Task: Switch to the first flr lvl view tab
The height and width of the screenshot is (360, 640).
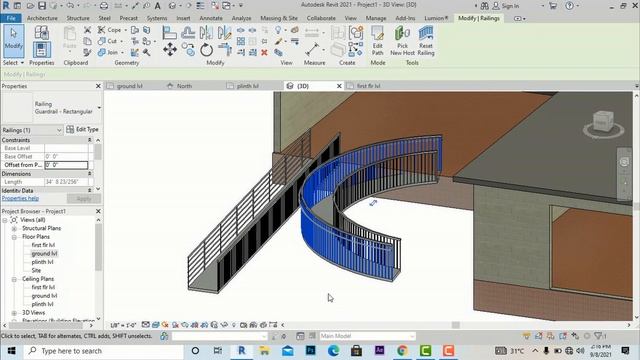Action: [368, 86]
